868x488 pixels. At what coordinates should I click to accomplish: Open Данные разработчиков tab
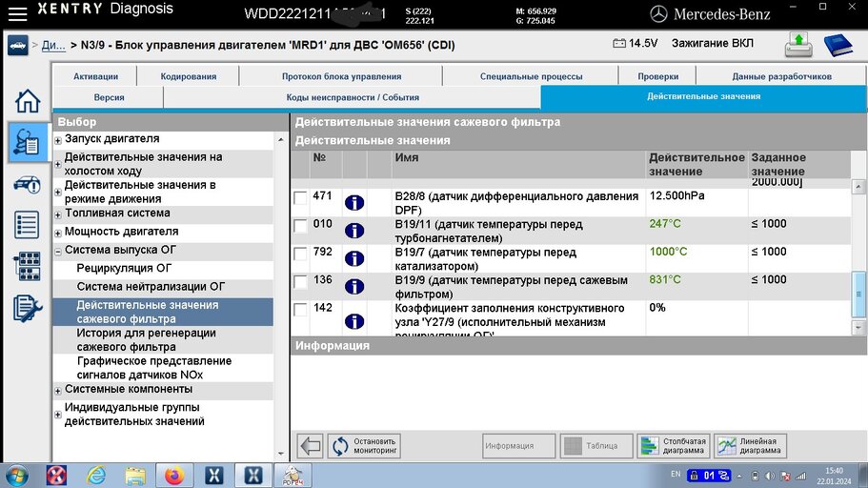point(781,76)
